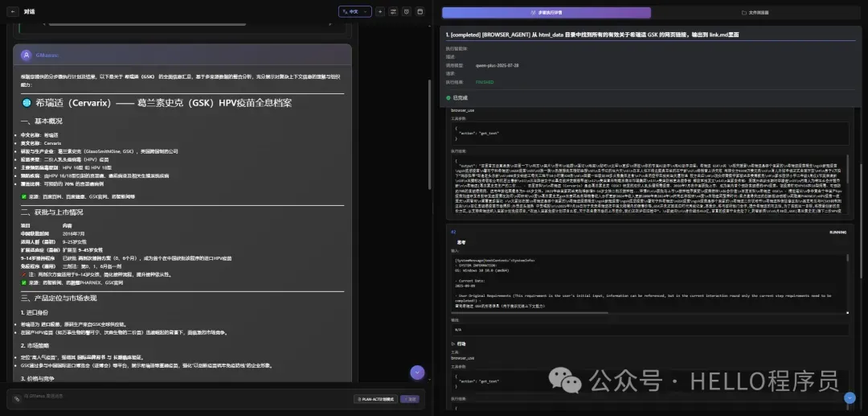Click the green 已完成 check icon

(448, 97)
